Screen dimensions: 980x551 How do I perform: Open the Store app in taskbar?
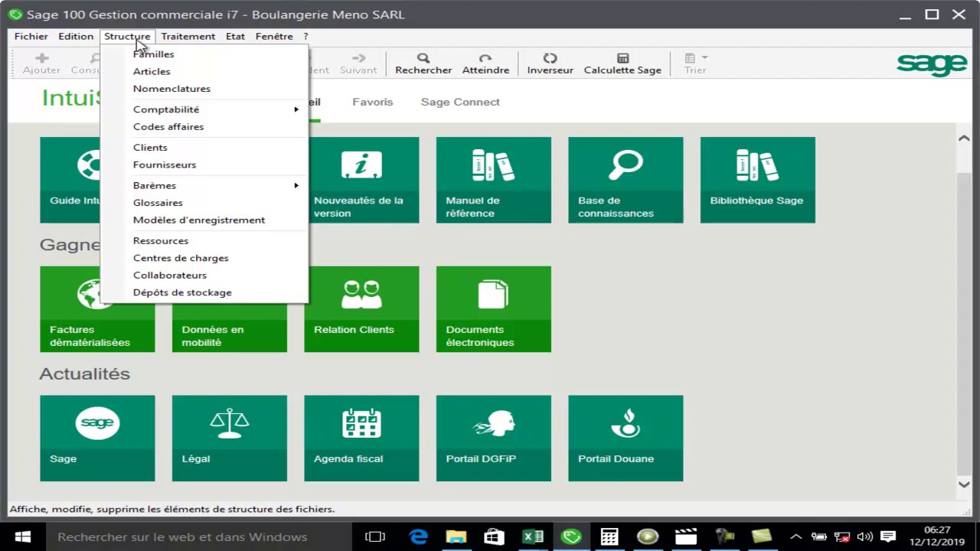[x=495, y=536]
